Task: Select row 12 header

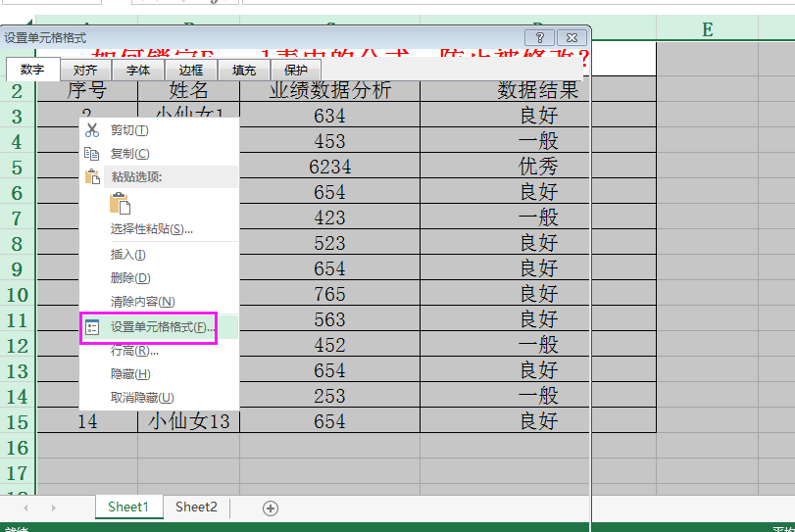Action: tap(18, 346)
